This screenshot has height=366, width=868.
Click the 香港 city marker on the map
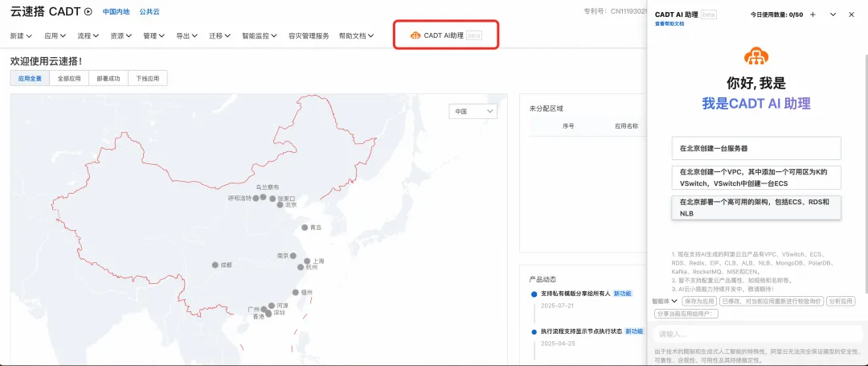pos(268,314)
